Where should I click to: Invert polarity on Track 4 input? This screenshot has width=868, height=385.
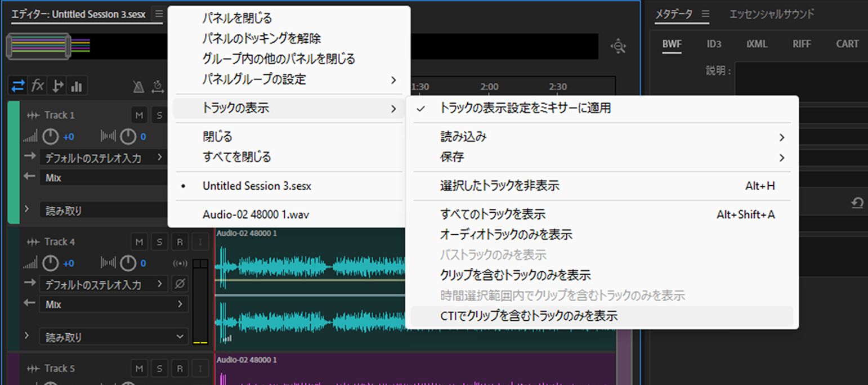coord(180,284)
